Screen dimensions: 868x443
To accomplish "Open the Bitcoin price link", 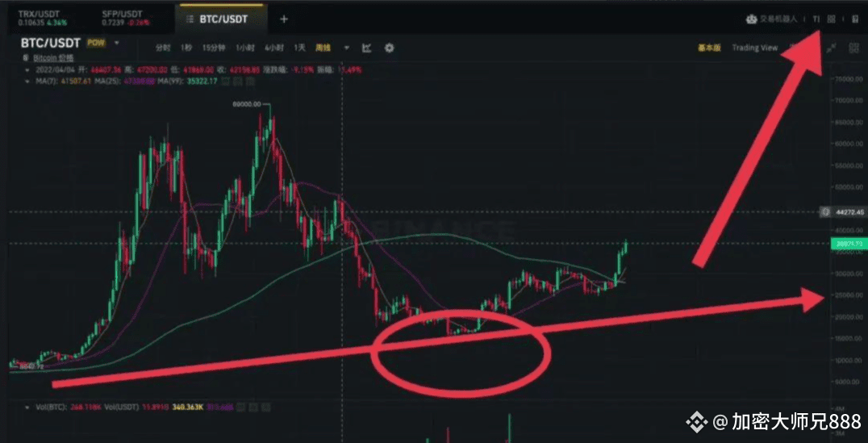I will [x=53, y=57].
